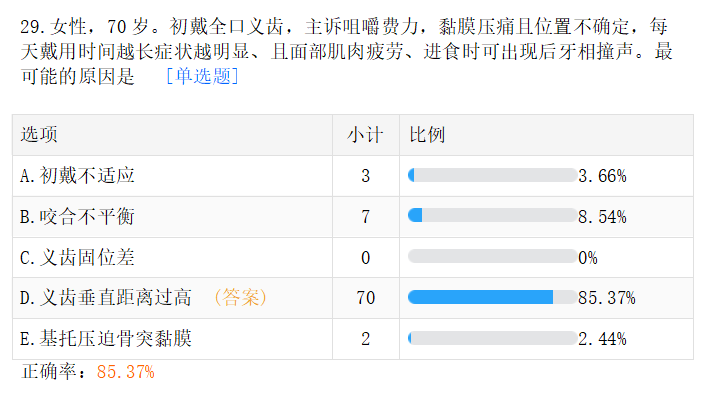Pick option D. 义齿垂直距离过高

click(x=106, y=297)
